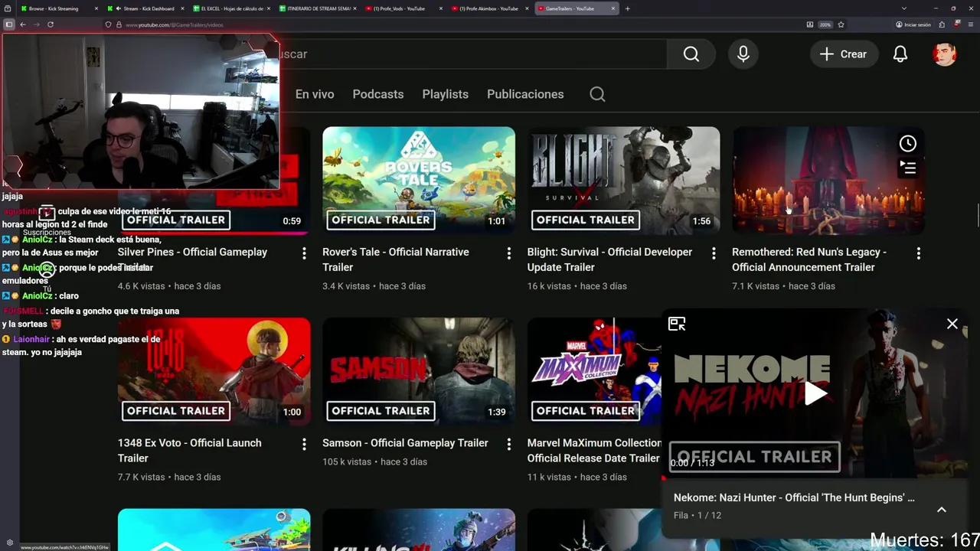Image resolution: width=980 pixels, height=551 pixels.
Task: Open Blight: Survival trailer thumbnail
Action: pyautogui.click(x=623, y=181)
